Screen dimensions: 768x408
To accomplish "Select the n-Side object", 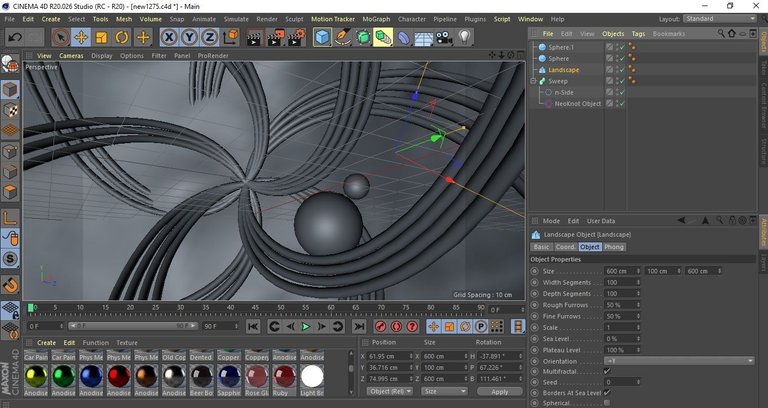I will [564, 93].
